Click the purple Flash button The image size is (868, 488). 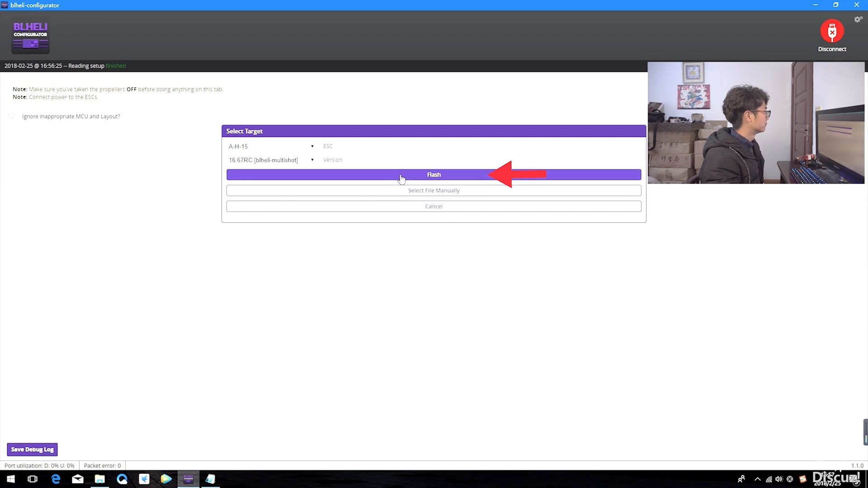[x=434, y=175]
